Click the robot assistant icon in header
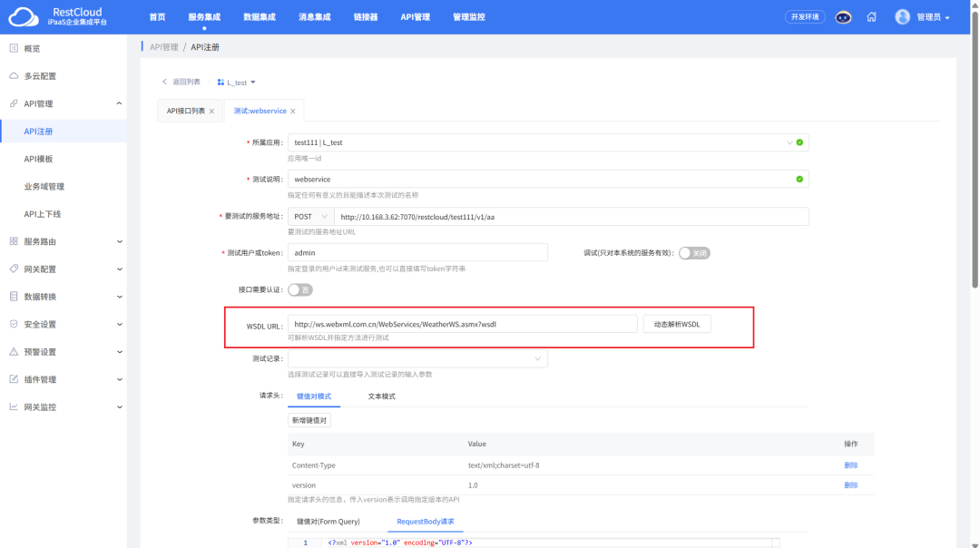 coord(843,17)
